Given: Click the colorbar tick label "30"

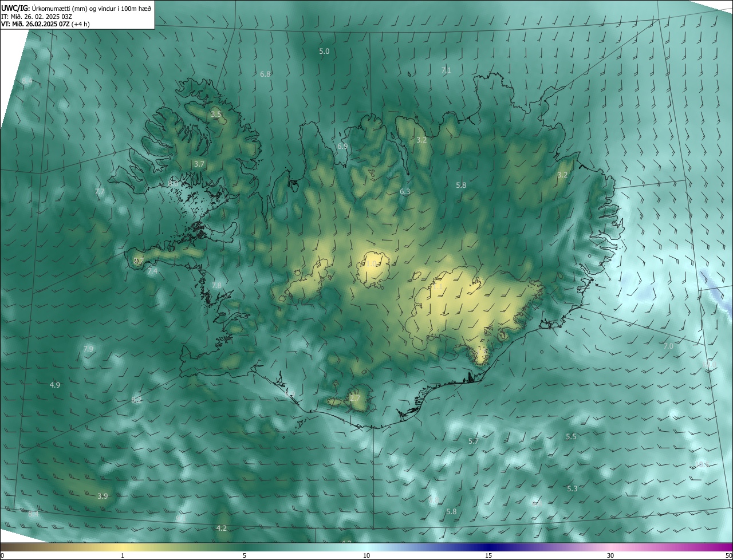Looking at the screenshot, I should click(x=610, y=556).
